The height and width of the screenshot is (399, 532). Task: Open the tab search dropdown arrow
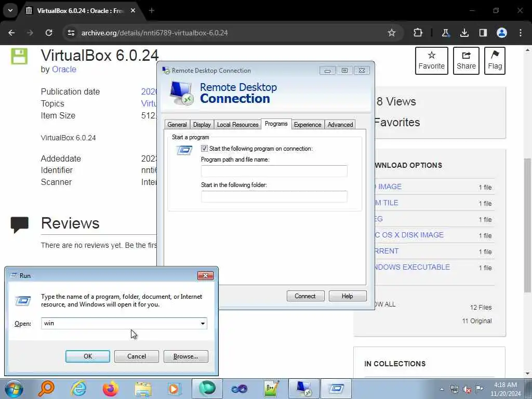pyautogui.click(x=10, y=10)
